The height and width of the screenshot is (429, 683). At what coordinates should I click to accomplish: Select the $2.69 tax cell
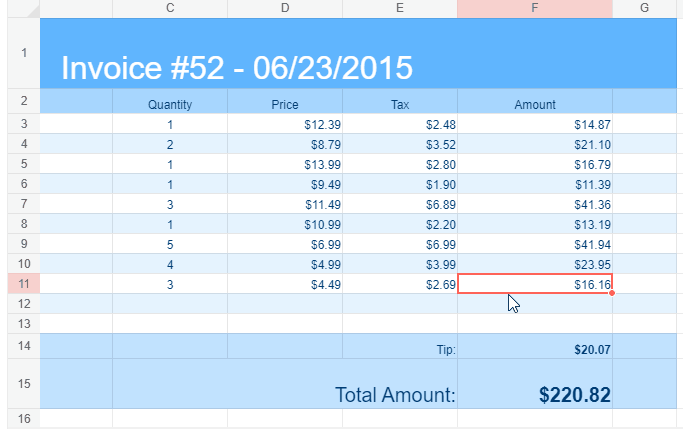[400, 284]
